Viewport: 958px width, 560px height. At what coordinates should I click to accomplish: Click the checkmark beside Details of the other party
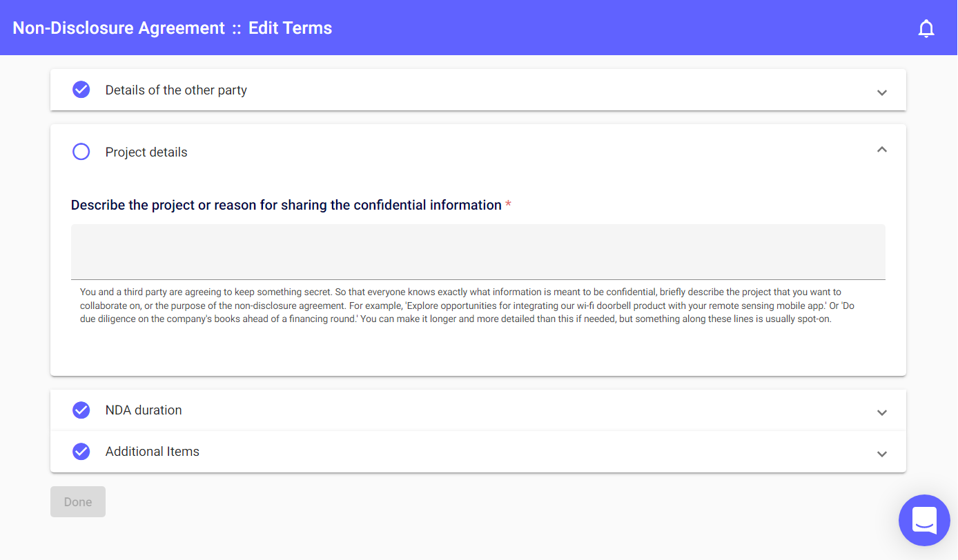tap(81, 90)
